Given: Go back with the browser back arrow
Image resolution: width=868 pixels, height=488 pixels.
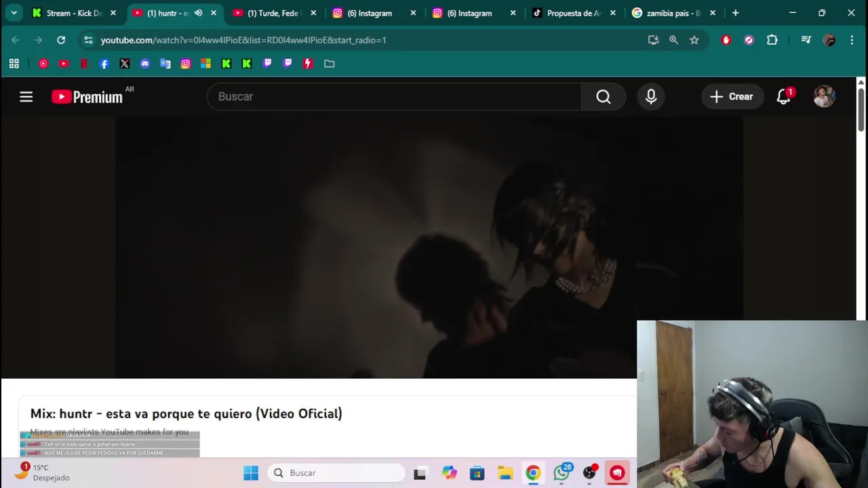Looking at the screenshot, I should [x=16, y=40].
